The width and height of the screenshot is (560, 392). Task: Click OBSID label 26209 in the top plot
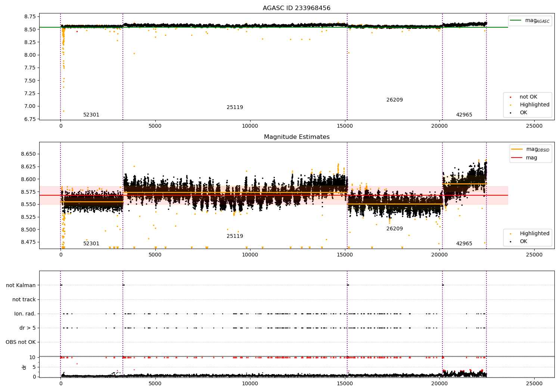coord(395,100)
